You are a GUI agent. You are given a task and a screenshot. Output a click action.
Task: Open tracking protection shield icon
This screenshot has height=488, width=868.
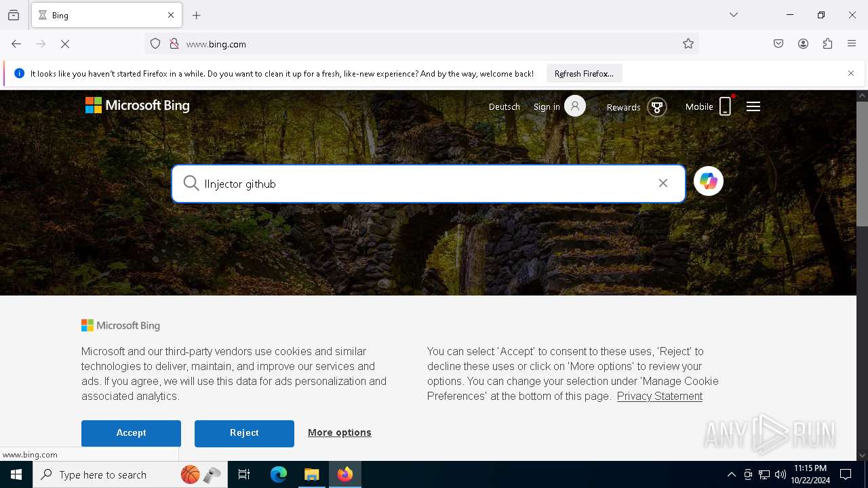155,44
